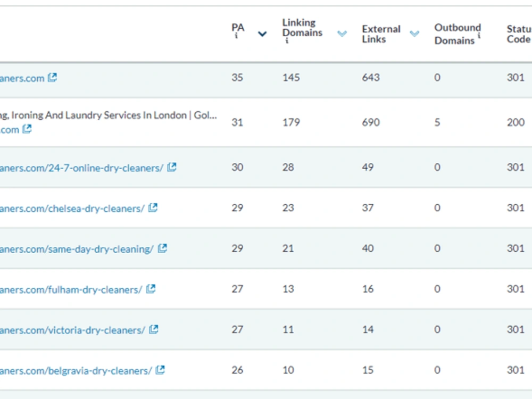Show info tooltip under PA header
Image resolution: width=532 pixels, height=399 pixels.
236,36
